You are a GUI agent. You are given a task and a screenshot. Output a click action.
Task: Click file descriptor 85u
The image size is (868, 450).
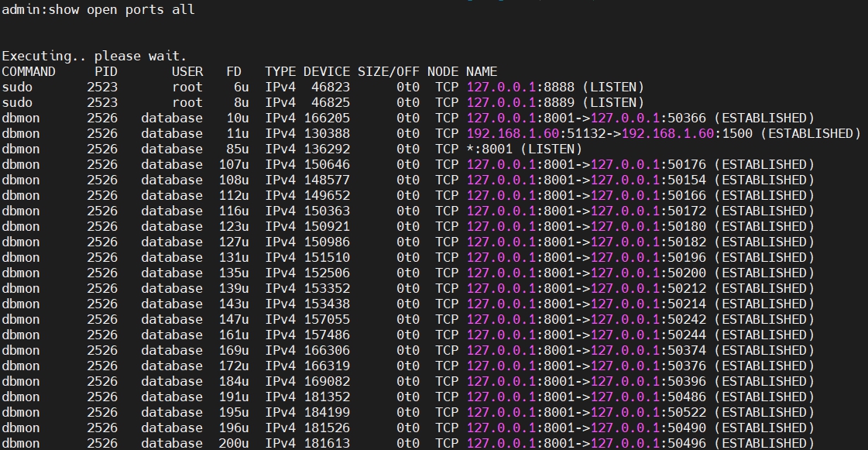(x=230, y=149)
